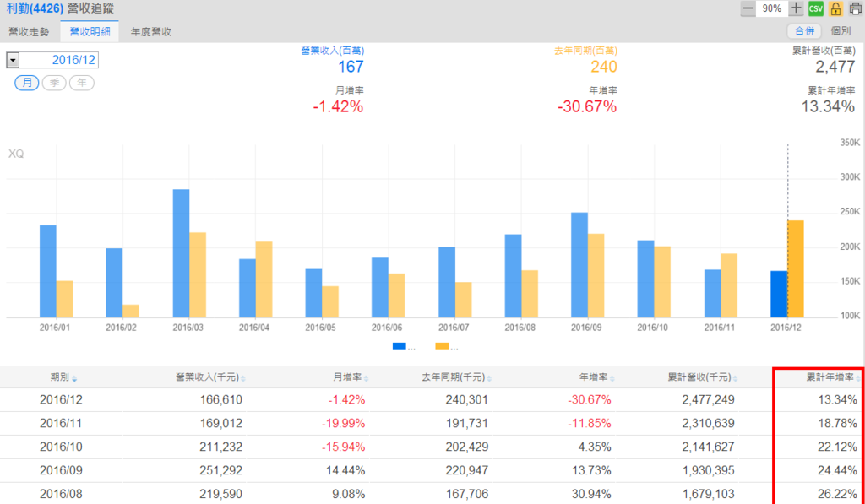The image size is (865, 504).
Task: Sort table by 月增率 column header
Action: 351,377
